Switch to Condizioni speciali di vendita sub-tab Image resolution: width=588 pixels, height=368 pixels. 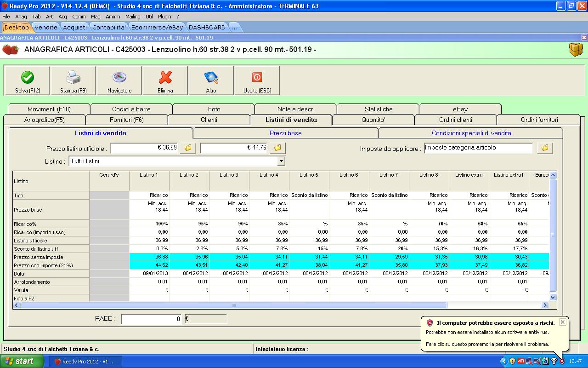[x=471, y=133]
